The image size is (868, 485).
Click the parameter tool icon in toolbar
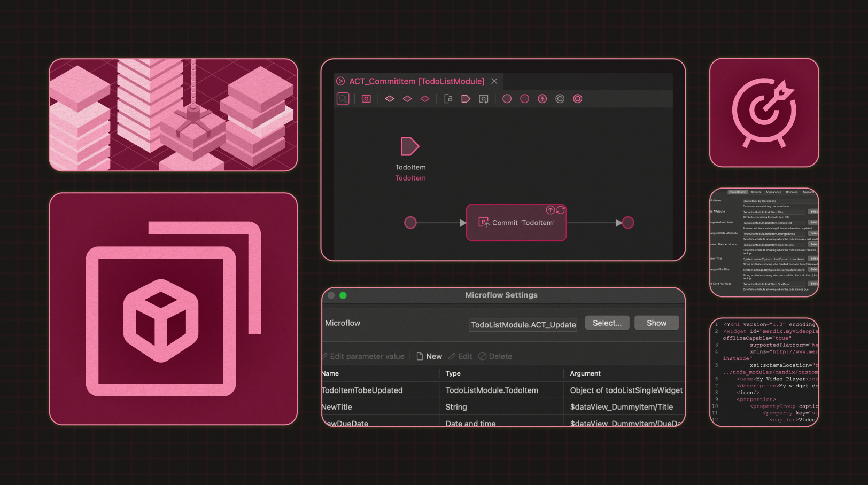pyautogui.click(x=466, y=99)
